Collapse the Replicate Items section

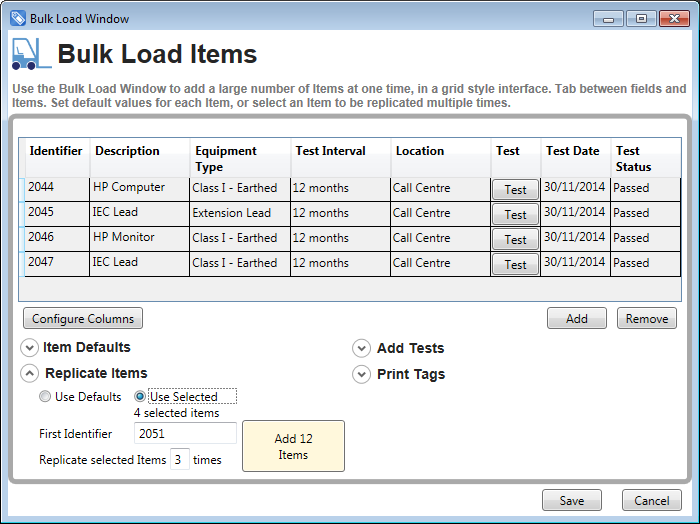[29, 373]
